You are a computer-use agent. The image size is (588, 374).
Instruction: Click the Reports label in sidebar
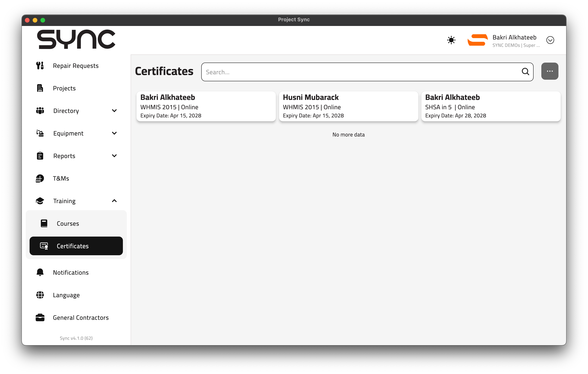pos(64,156)
